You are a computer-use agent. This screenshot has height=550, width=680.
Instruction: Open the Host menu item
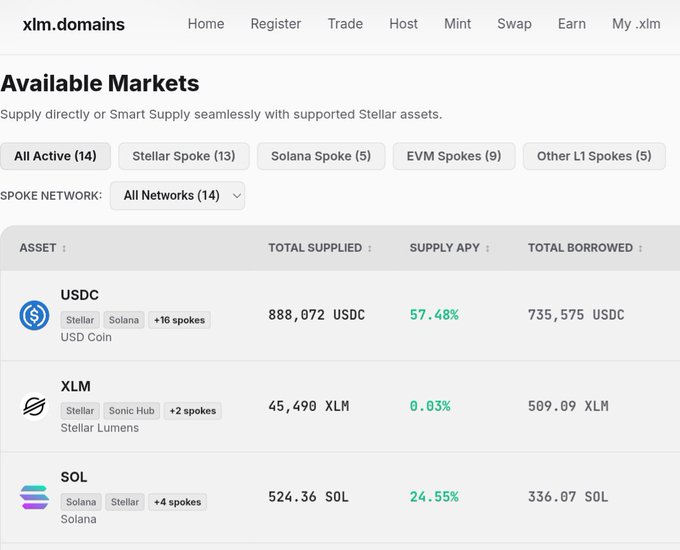pyautogui.click(x=403, y=24)
